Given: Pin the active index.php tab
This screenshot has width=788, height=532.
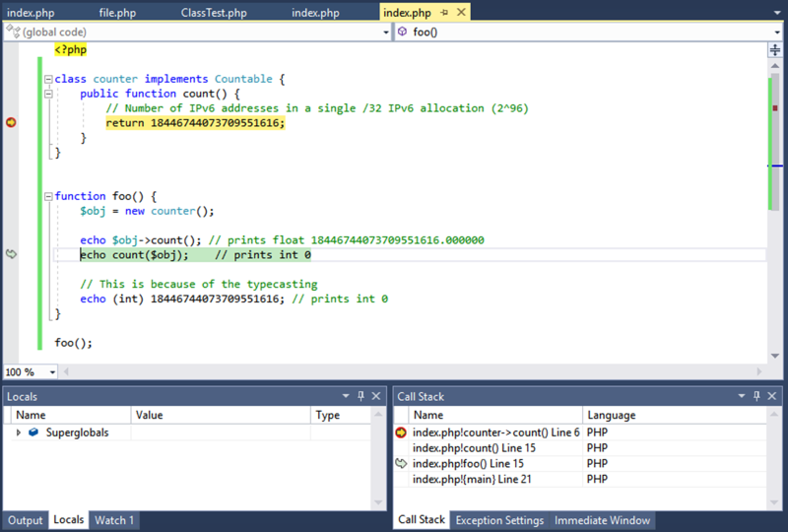Looking at the screenshot, I should [444, 13].
